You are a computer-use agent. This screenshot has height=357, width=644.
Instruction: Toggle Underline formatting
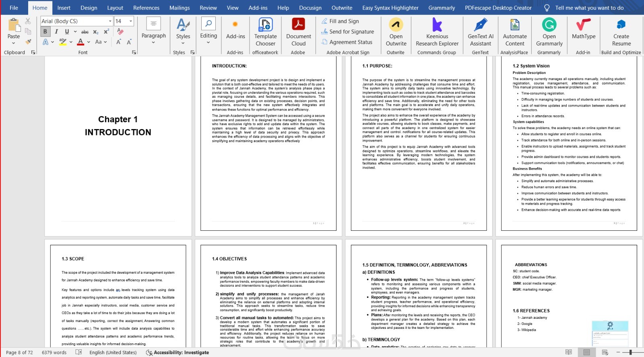pos(67,31)
